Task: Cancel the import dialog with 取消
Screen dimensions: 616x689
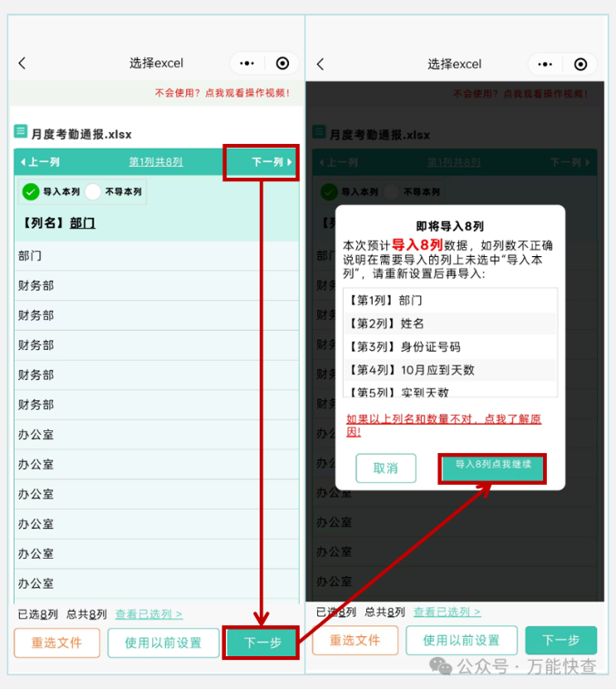Action: pos(385,468)
